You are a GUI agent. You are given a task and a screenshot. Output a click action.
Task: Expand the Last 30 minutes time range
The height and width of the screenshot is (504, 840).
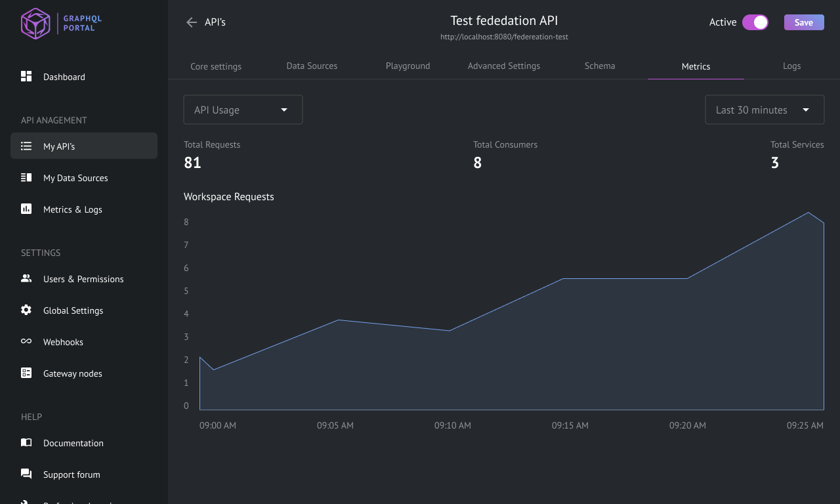click(765, 110)
